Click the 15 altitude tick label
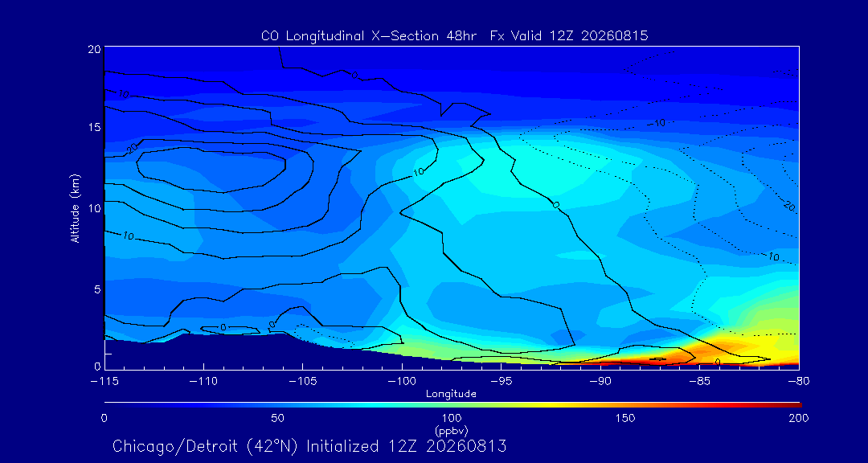 tap(94, 127)
